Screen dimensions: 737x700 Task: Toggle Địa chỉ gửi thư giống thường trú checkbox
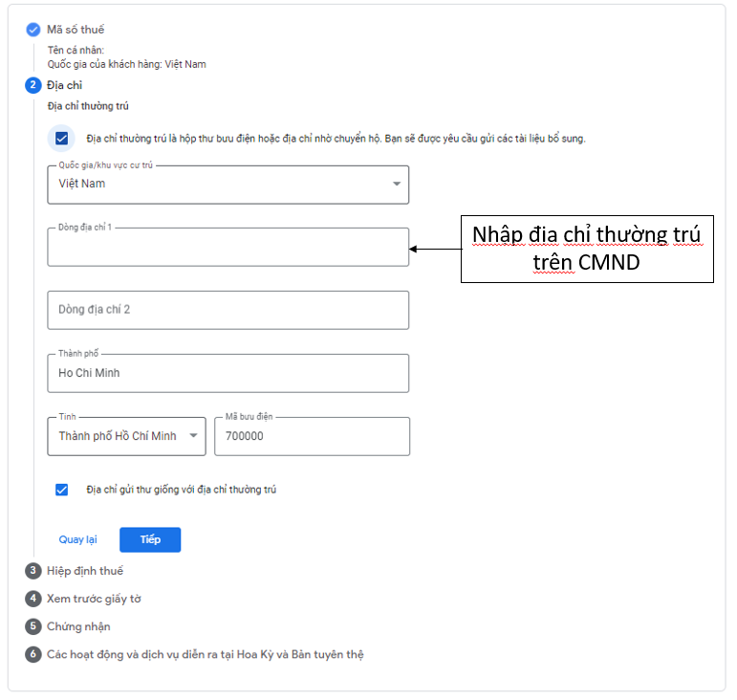point(62,490)
